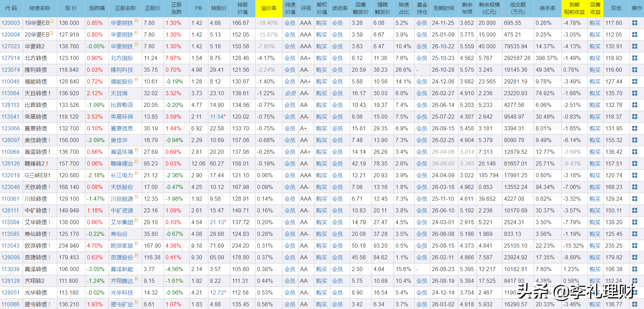Click the plus icon in the 瀚蓝转债 row
Viewport: 644px width, 309px height.
coord(635,152)
